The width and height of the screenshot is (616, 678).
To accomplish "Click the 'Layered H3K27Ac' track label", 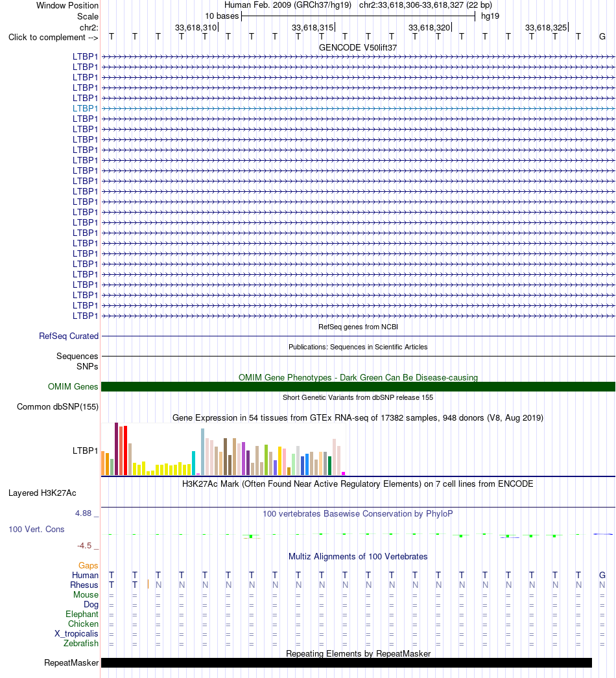I will click(x=42, y=493).
